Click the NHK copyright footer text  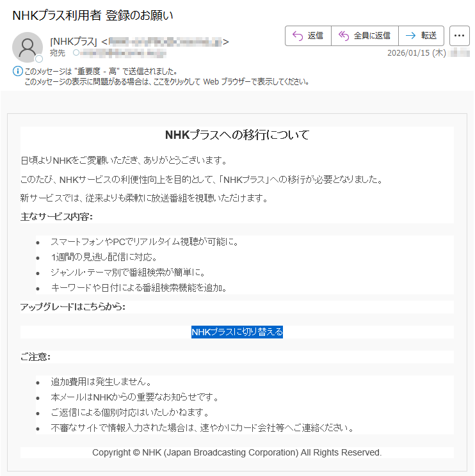coord(237,452)
